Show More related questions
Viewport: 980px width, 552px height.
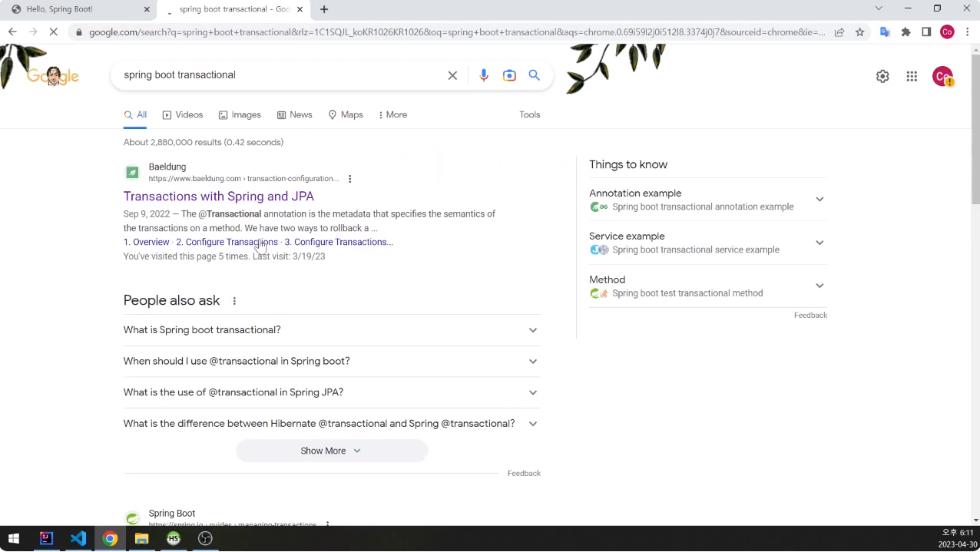[x=332, y=451]
